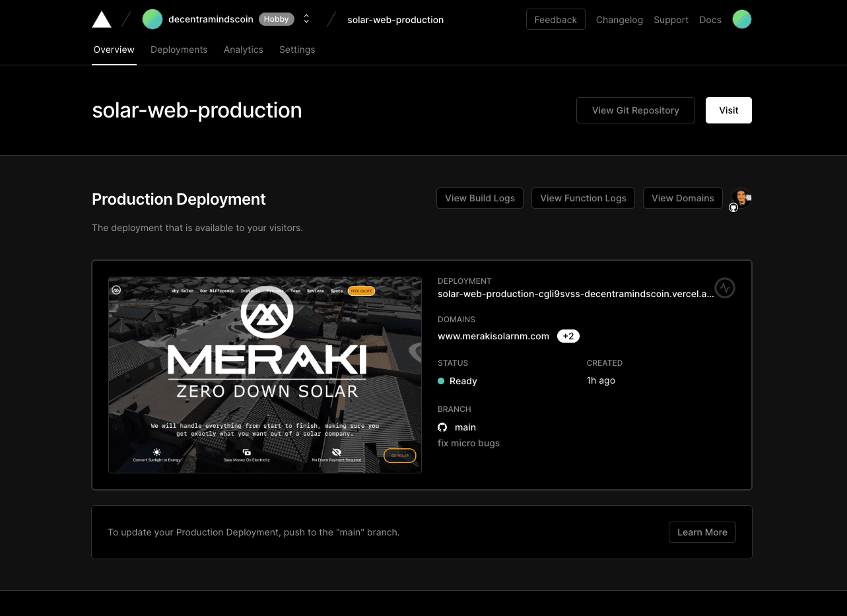
Task: Open the solar-web-production-cgli9svss deployment URL
Action: click(x=576, y=294)
